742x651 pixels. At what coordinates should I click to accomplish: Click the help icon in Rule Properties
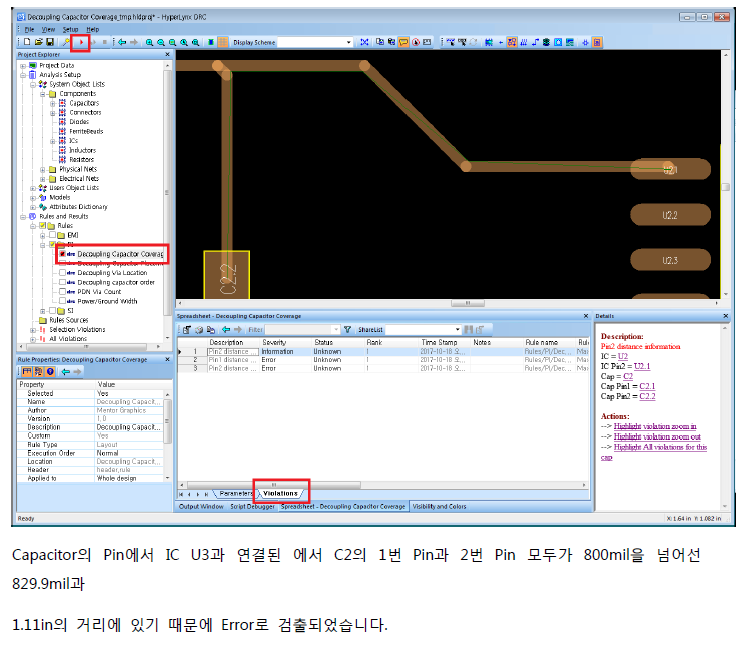tap(50, 371)
